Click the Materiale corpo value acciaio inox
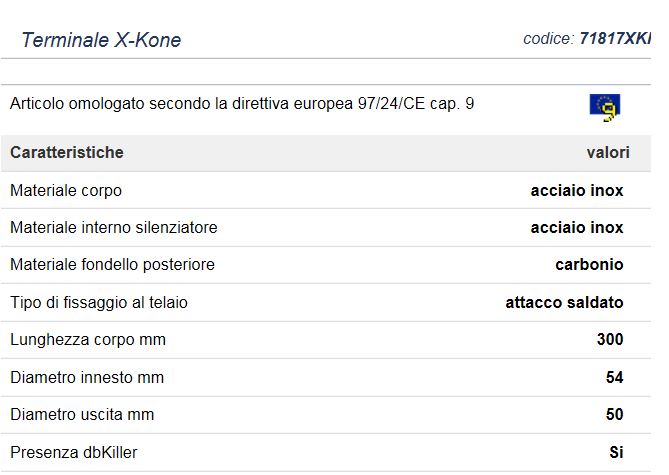Viewport: 669px width, 475px height. coord(576,190)
